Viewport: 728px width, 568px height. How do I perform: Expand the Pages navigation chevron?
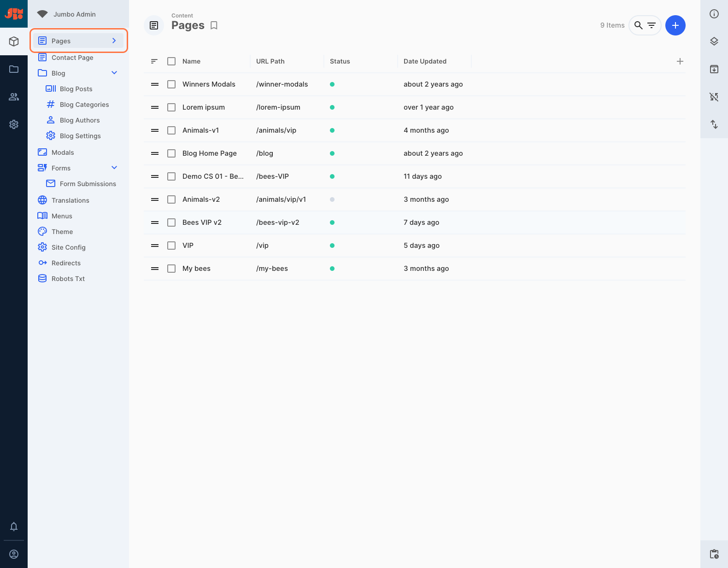[x=114, y=41]
